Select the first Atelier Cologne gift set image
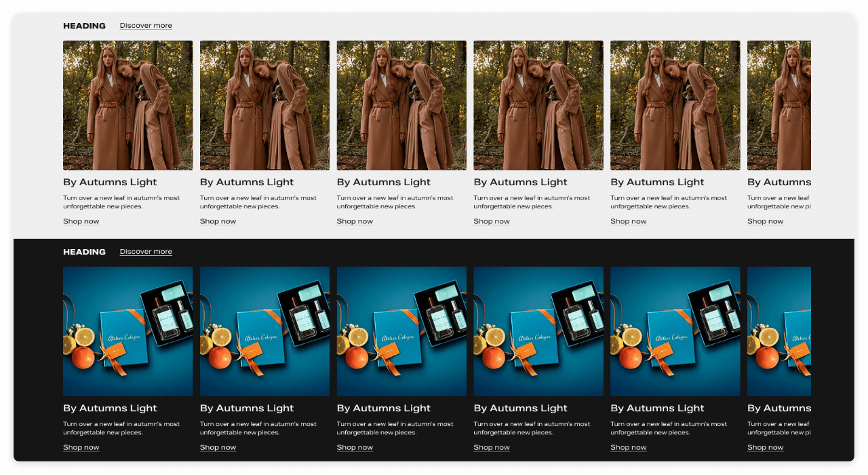Screen dimensions: 868x475 click(x=127, y=331)
